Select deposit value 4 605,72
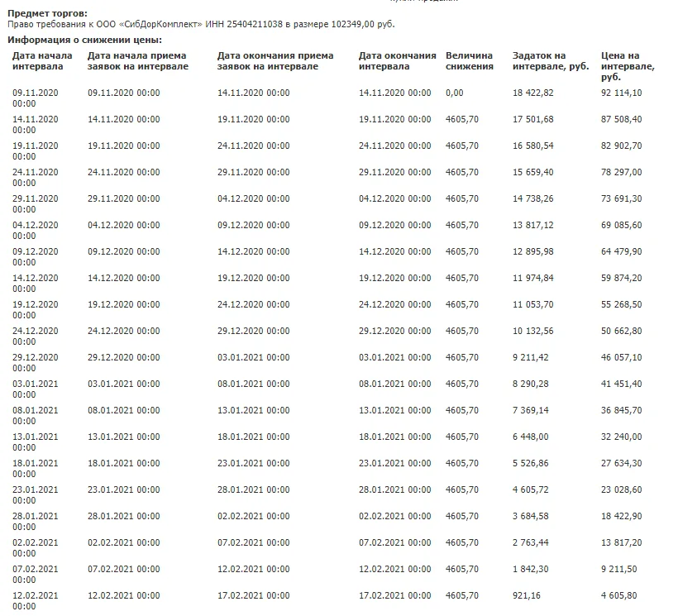This screenshot has width=678, height=616. (531, 489)
